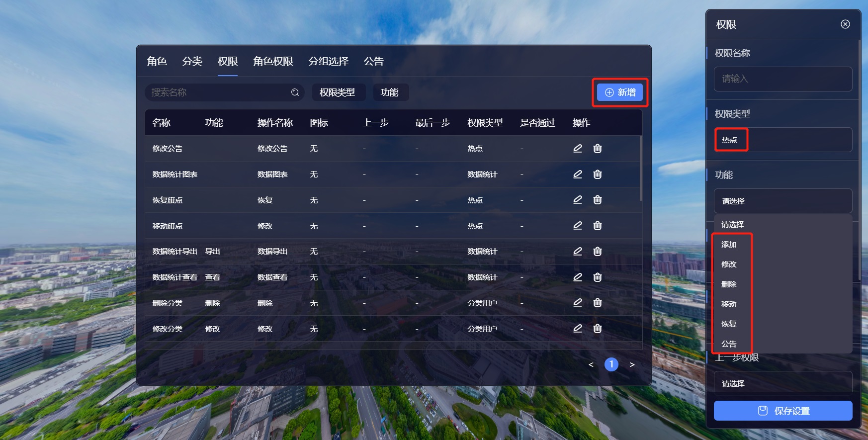Select page 1 in pagination
Viewport: 868px width, 440px height.
coord(611,364)
